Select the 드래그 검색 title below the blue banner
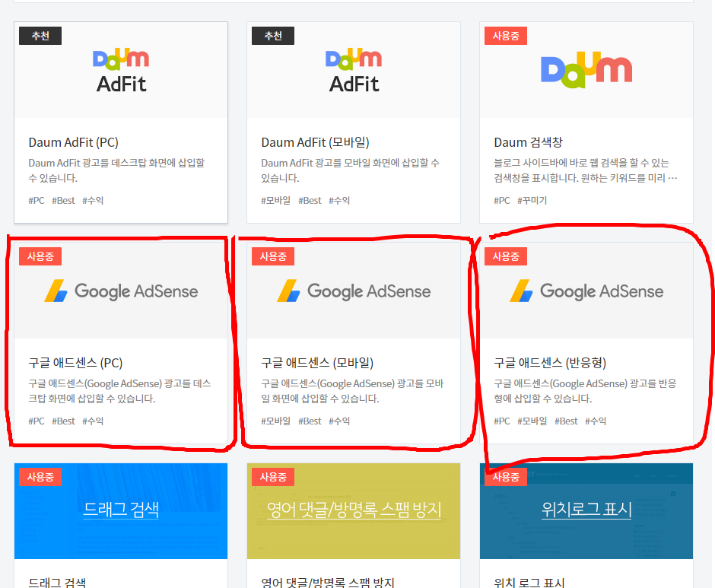715x588 pixels. tap(57, 583)
